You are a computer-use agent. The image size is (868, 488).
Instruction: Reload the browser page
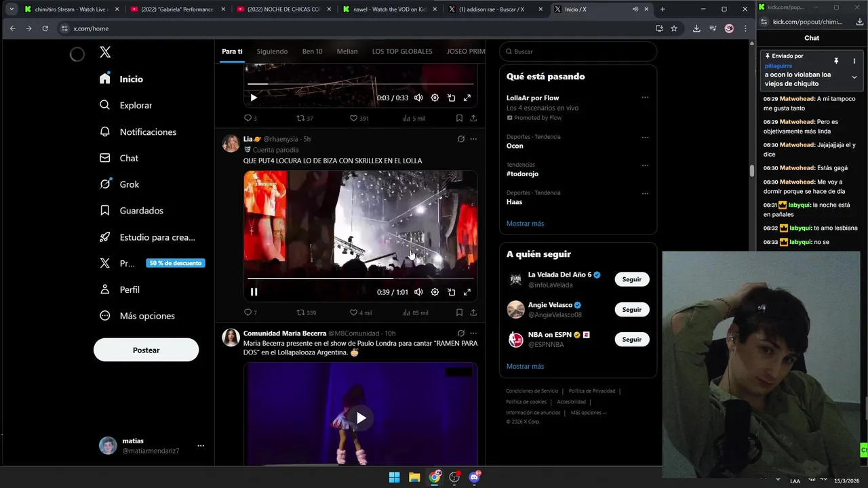(x=45, y=28)
